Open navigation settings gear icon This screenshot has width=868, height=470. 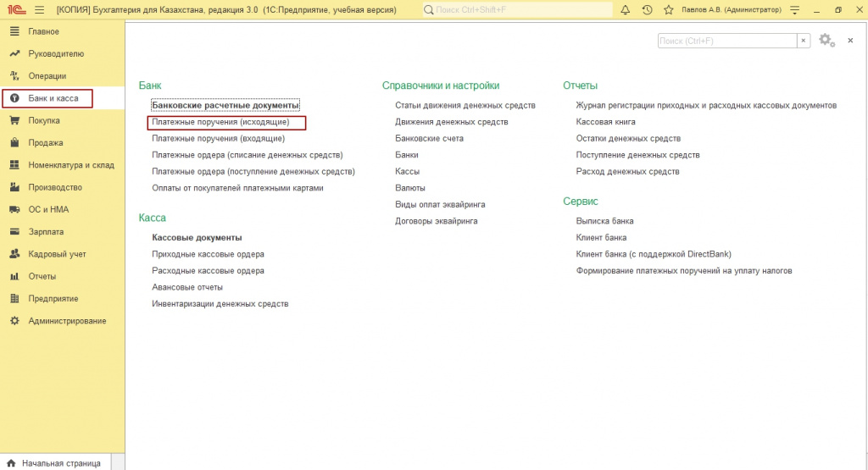pyautogui.click(x=826, y=41)
